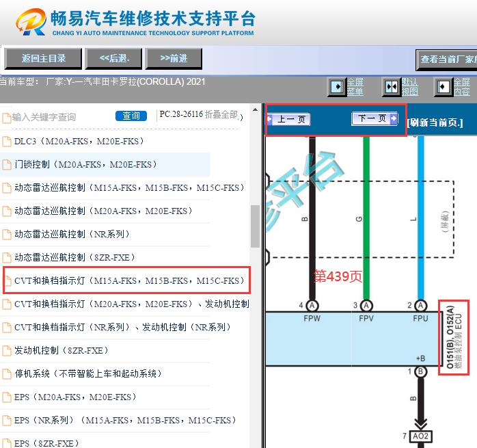Open 动态雷达巡航控制 M15A-FKS entry
The image size is (477, 448).
point(130,187)
